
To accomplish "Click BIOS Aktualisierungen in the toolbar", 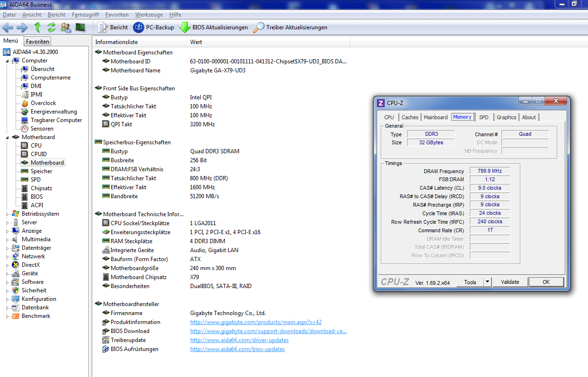I will 213,27.
